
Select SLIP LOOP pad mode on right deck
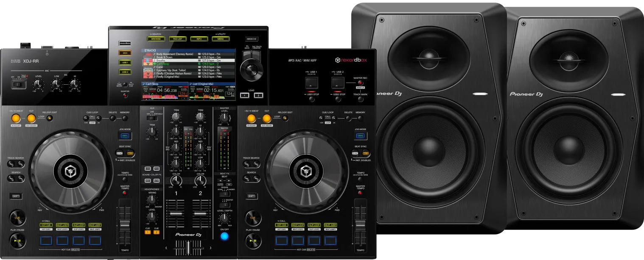[x=314, y=224]
